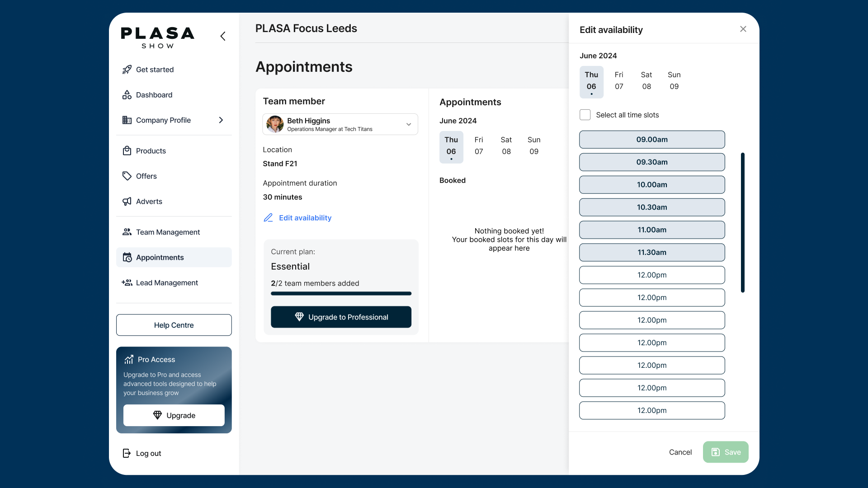Viewport: 868px width, 488px height.
Task: Click pencil icon beside Edit availability
Action: (268, 218)
